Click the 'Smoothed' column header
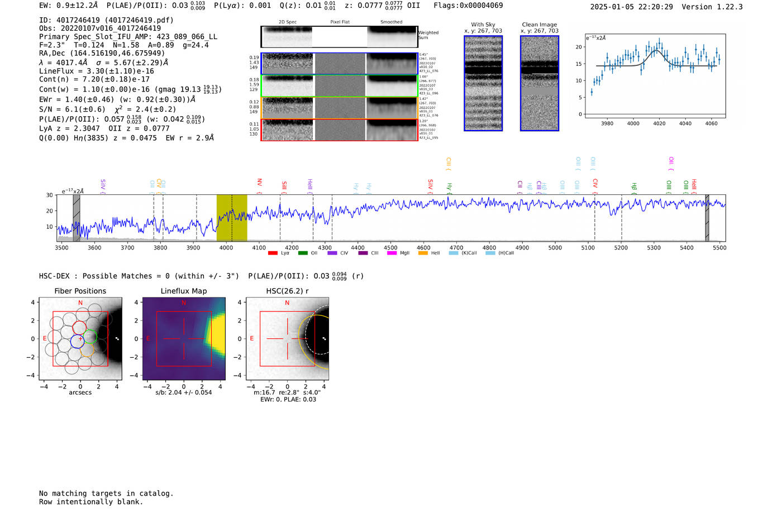Image resolution: width=782 pixels, height=532 pixels. click(391, 22)
